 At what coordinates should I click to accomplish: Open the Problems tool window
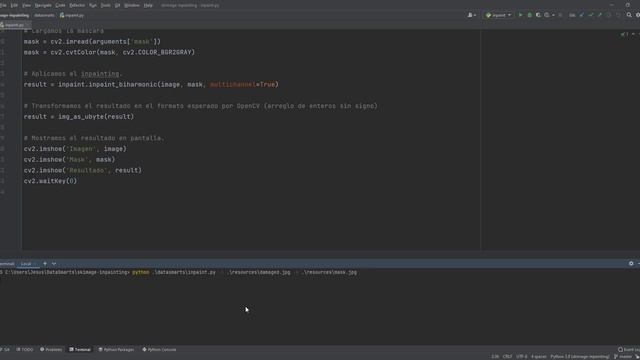(x=51, y=350)
